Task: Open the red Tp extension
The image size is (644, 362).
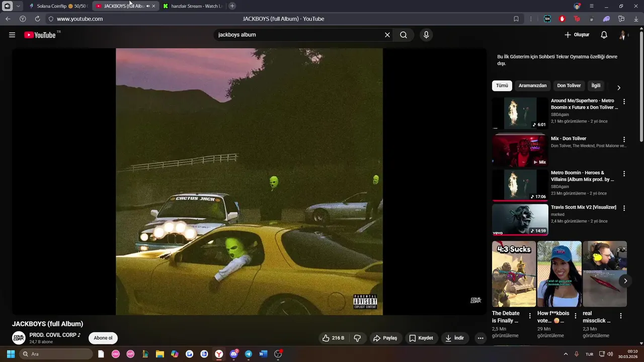Action: (577, 19)
